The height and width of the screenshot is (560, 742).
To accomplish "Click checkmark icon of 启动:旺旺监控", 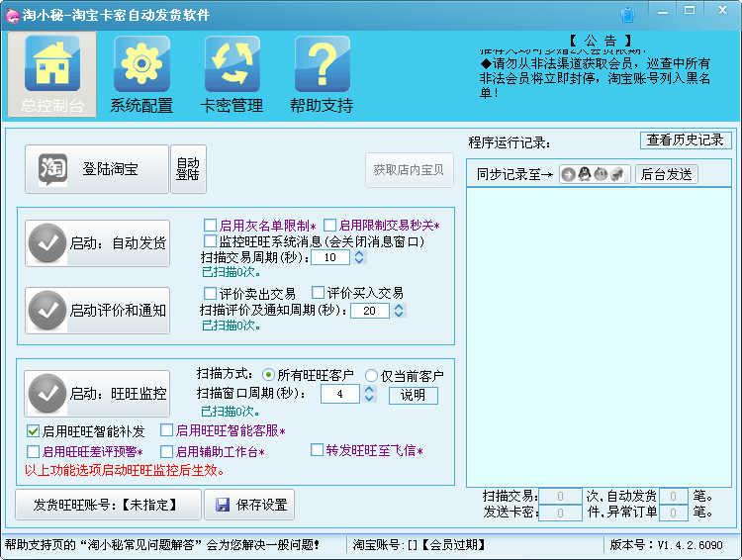I will [47, 394].
